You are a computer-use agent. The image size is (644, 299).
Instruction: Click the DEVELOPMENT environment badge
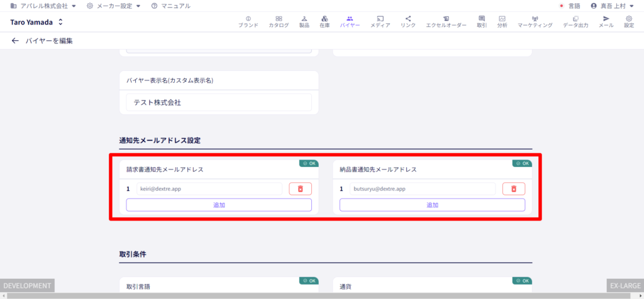click(27, 285)
